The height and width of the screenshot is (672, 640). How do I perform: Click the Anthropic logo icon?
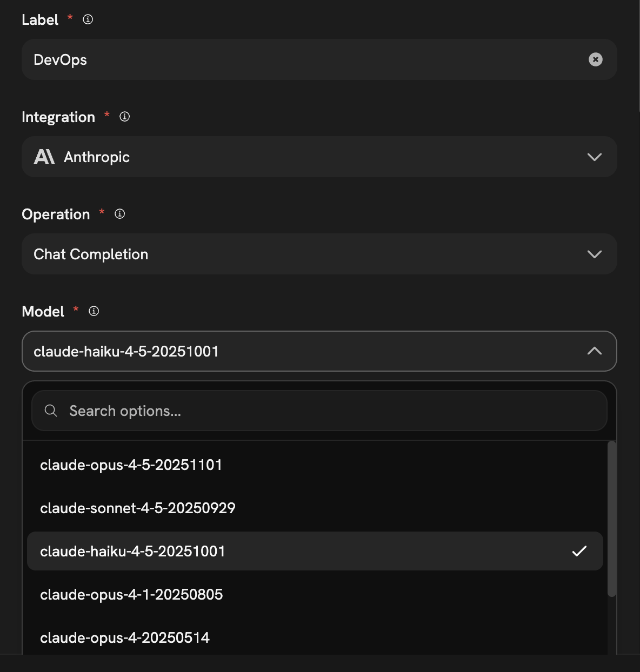(x=44, y=157)
